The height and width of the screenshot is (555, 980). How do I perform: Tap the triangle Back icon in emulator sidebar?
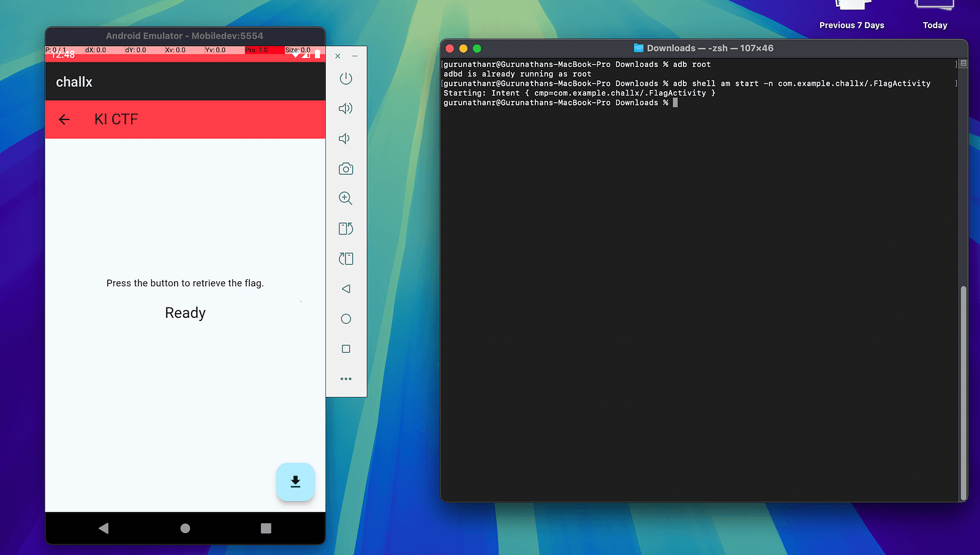tap(345, 289)
